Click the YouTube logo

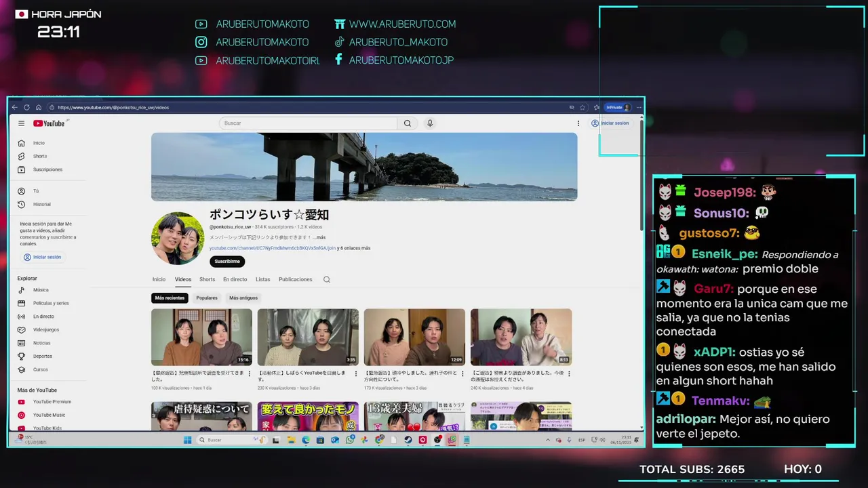[49, 123]
